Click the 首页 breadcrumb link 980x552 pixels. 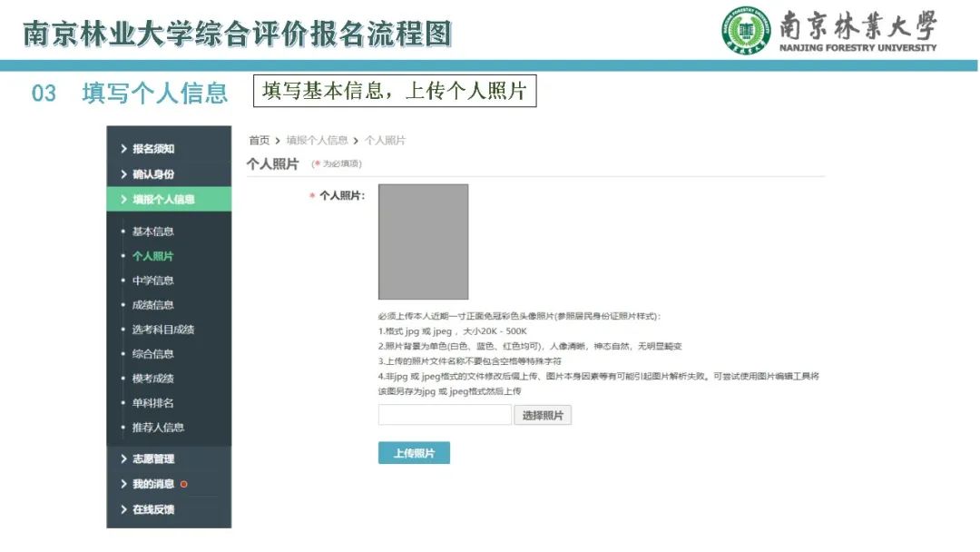coord(260,141)
